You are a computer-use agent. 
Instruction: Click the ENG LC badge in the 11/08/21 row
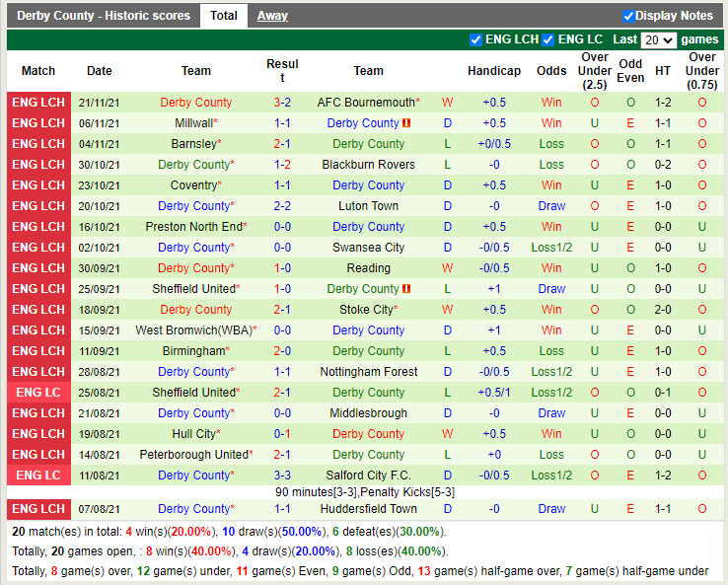coord(38,475)
